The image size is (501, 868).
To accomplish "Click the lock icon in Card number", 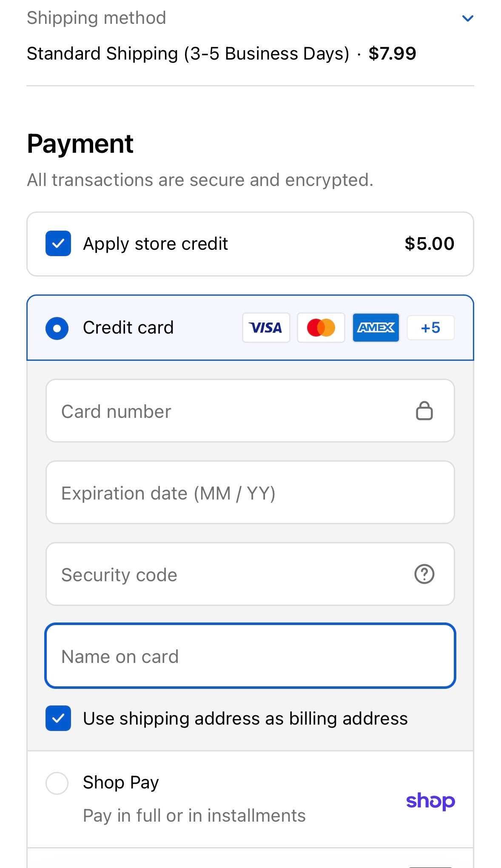I will click(x=424, y=411).
